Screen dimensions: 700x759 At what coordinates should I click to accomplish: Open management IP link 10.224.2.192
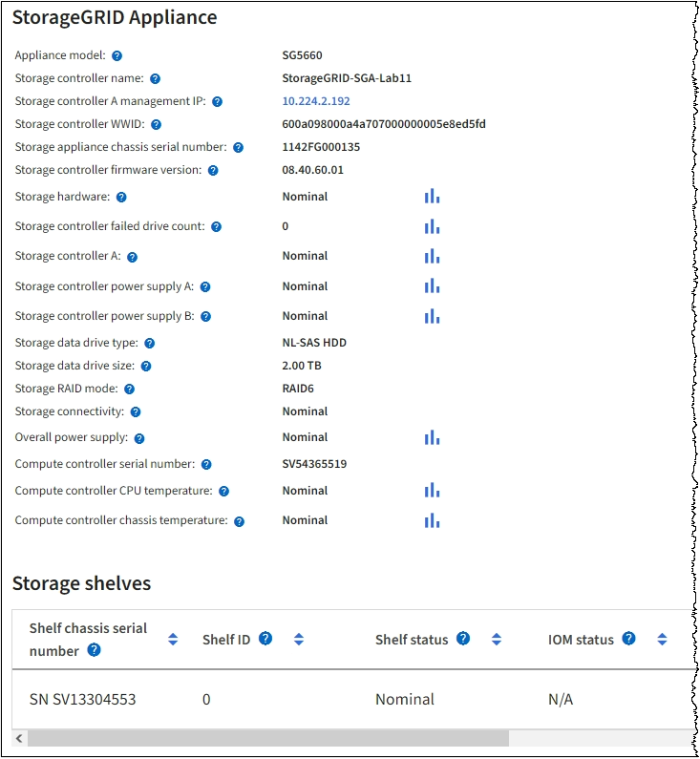point(316,101)
